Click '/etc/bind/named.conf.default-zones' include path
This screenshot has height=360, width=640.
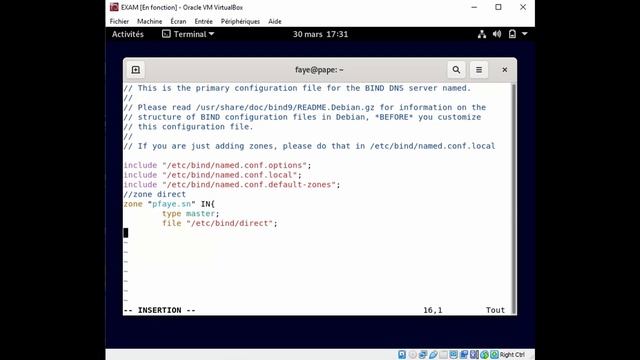click(x=249, y=184)
